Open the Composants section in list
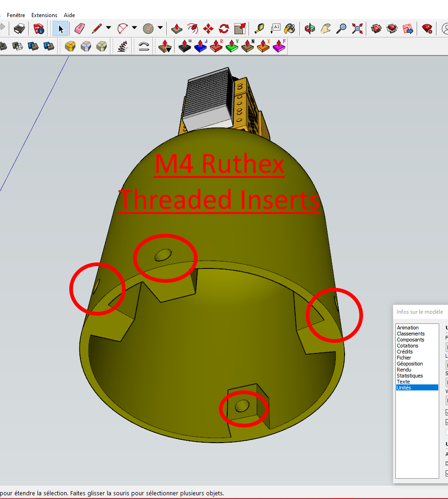 coord(411,340)
